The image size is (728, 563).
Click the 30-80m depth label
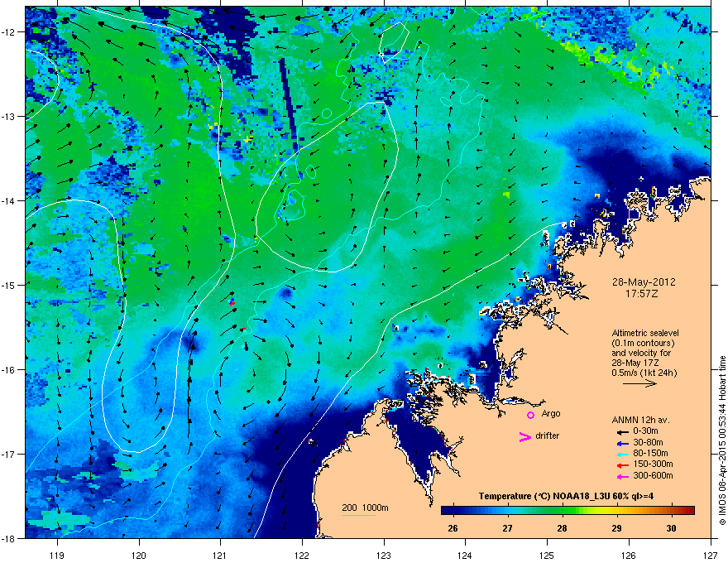click(x=648, y=443)
